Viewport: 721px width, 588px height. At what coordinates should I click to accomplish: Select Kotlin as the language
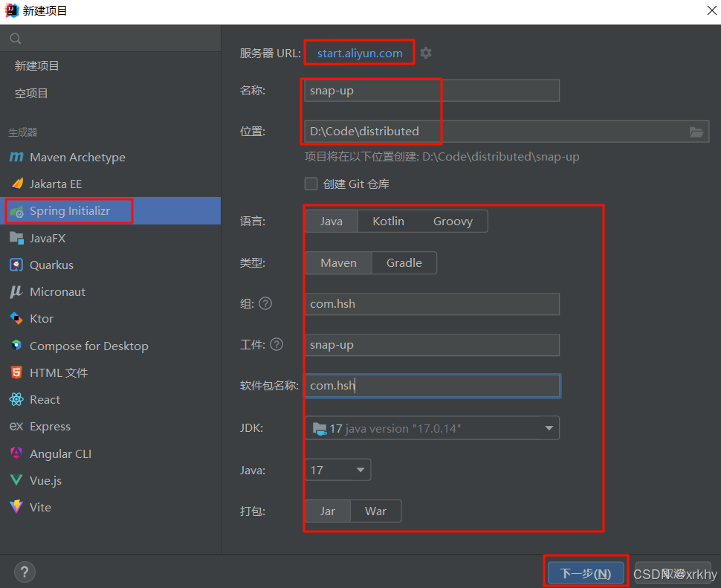389,221
